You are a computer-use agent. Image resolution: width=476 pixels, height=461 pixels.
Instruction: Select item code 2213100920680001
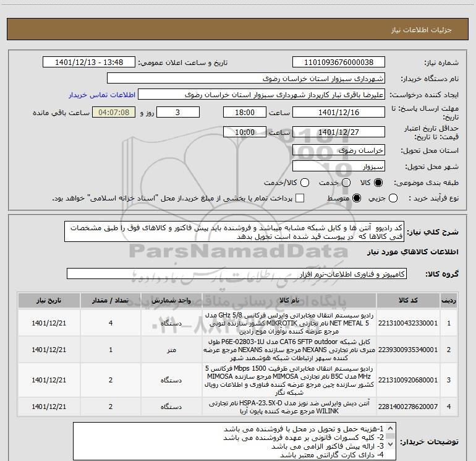(408, 380)
